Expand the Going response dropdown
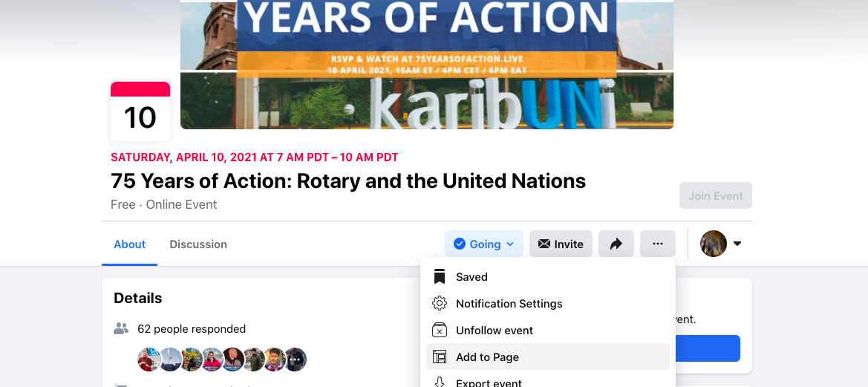Screen dimensions: 868x387 484,244
